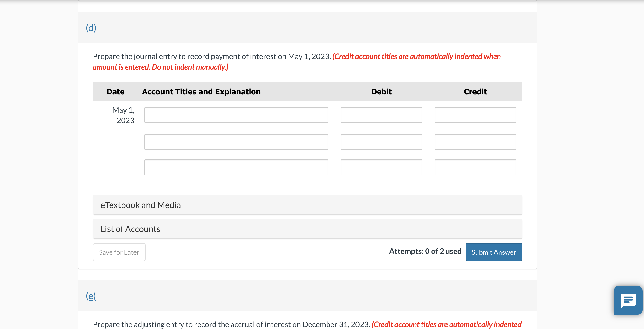Click second row Debit amount field
The width and height of the screenshot is (644, 329).
[x=381, y=142]
